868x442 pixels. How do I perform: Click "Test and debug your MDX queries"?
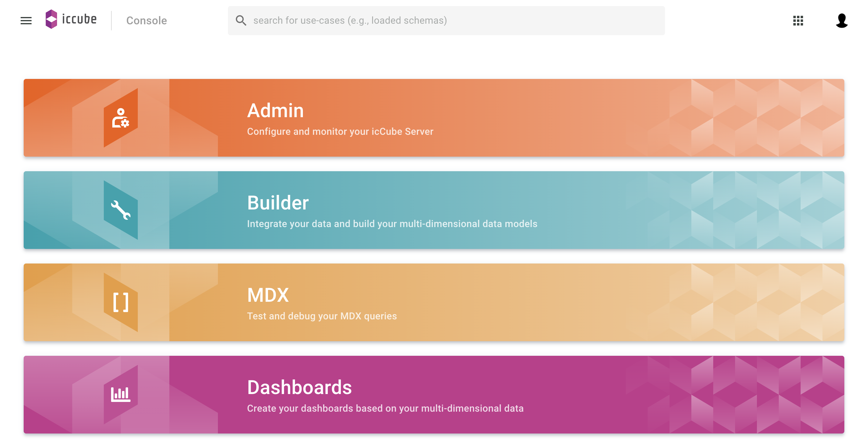[322, 316]
